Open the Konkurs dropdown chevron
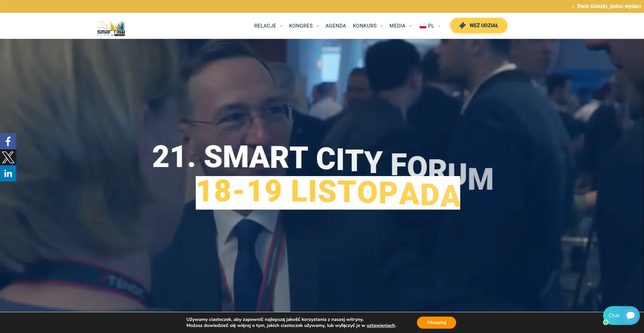This screenshot has width=644, height=333. coord(381,26)
